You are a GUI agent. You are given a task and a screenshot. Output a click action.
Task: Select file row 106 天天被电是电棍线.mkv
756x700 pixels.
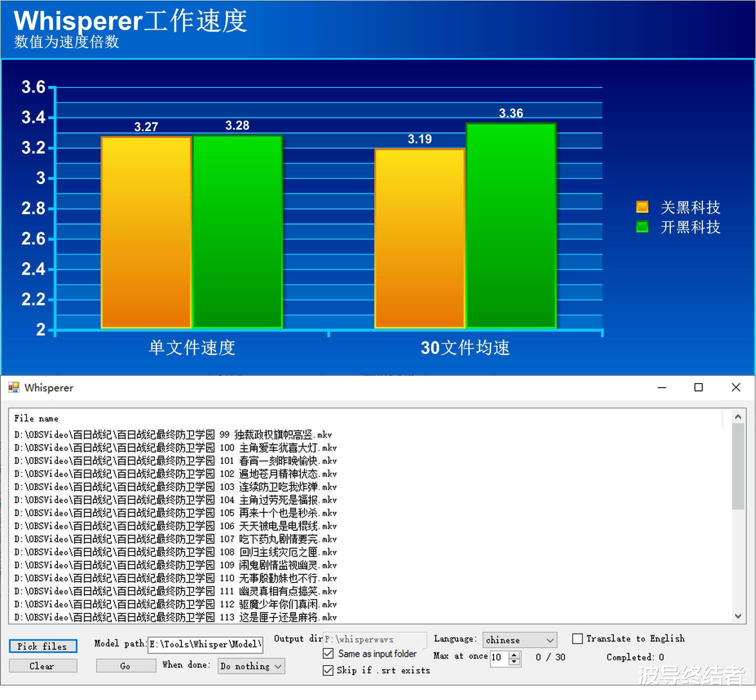175,525
